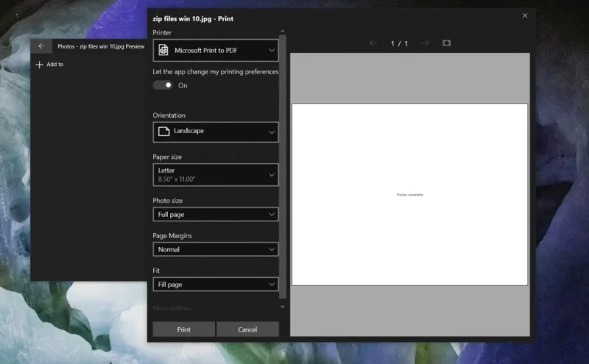Click 'Let the app change my printing preferences' label
Image resolution: width=589 pixels, height=364 pixels.
pyautogui.click(x=215, y=71)
